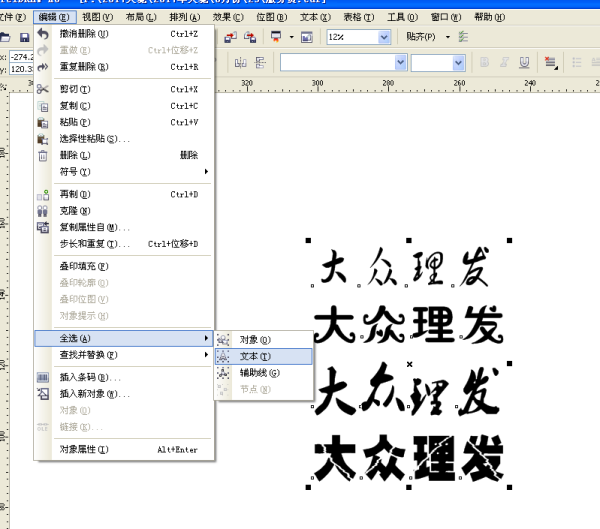600x529 pixels.
Task: Open the 视图 menu
Action: pyautogui.click(x=98, y=17)
